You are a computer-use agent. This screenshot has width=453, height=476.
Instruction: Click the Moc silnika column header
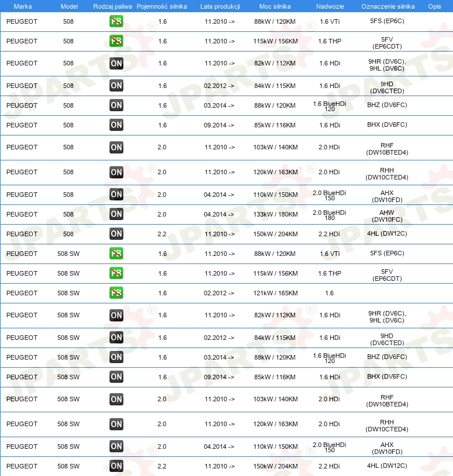(x=275, y=6)
